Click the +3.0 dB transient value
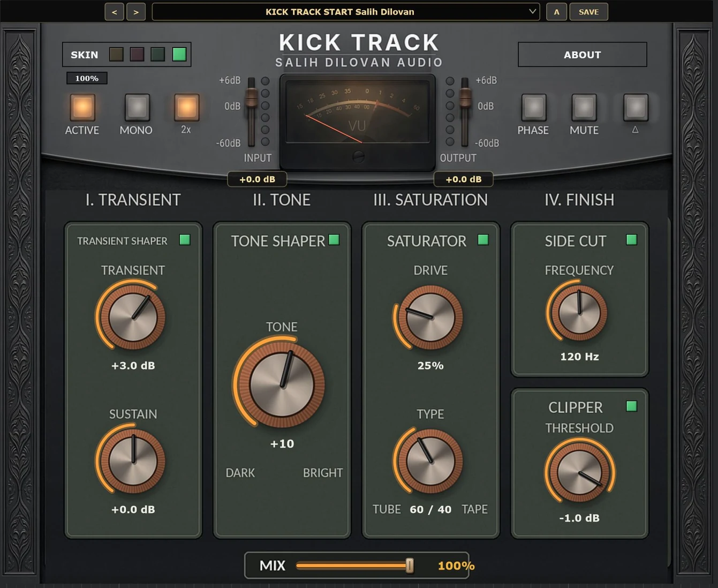The height and width of the screenshot is (588, 718). (x=133, y=366)
